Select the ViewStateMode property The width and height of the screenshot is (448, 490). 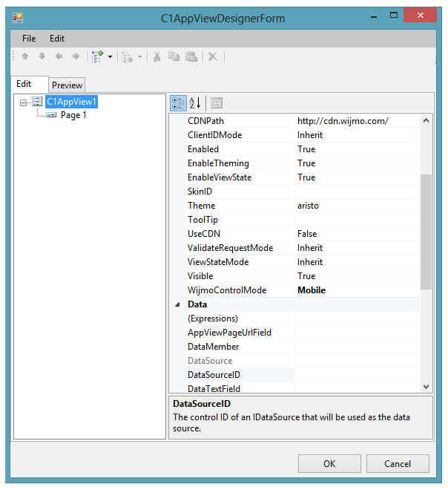pos(240,262)
